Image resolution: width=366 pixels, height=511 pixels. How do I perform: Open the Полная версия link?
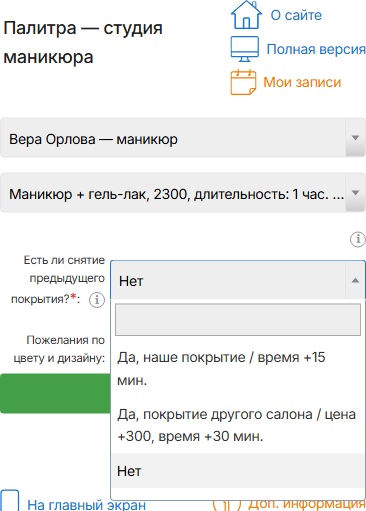(x=316, y=49)
